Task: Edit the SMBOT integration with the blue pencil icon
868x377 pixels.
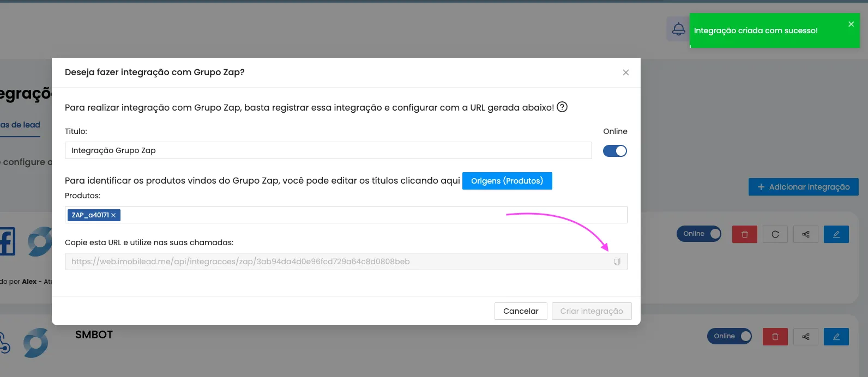Action: coord(836,337)
